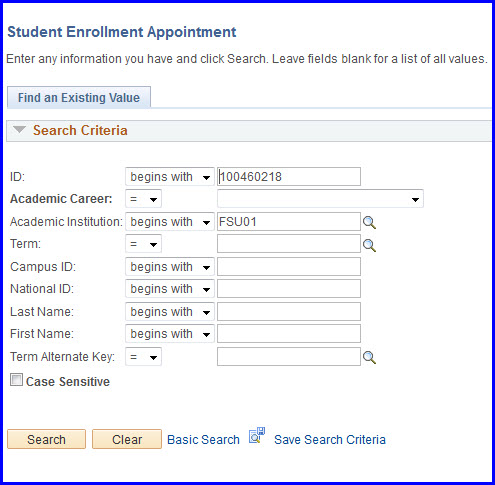Click the Academic Career label
Screen dimensions: 495x485
(x=61, y=199)
